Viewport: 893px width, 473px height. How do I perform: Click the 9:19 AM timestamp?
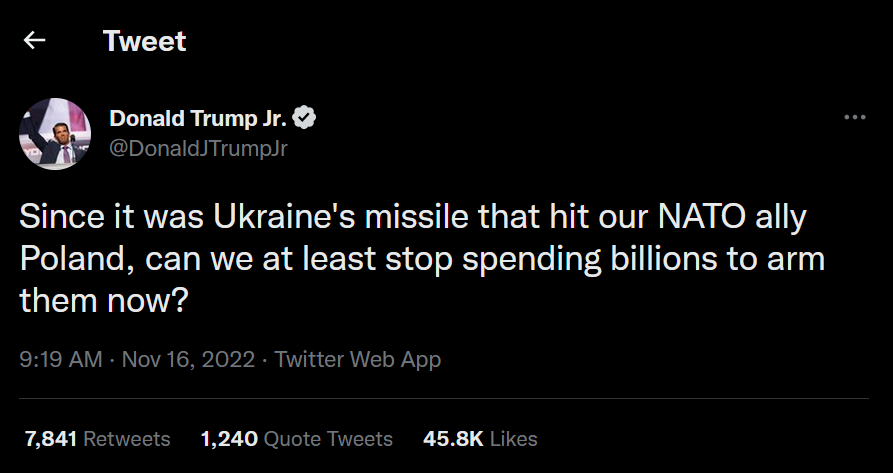[x=61, y=359]
